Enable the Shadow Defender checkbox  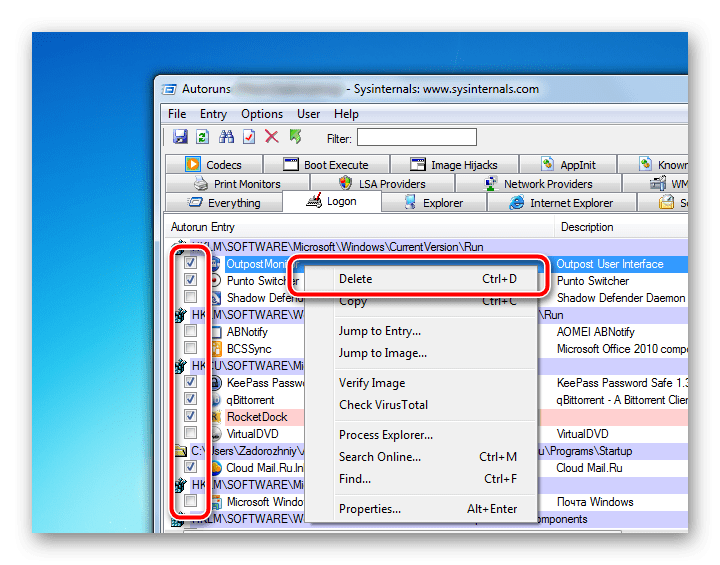tap(190, 296)
